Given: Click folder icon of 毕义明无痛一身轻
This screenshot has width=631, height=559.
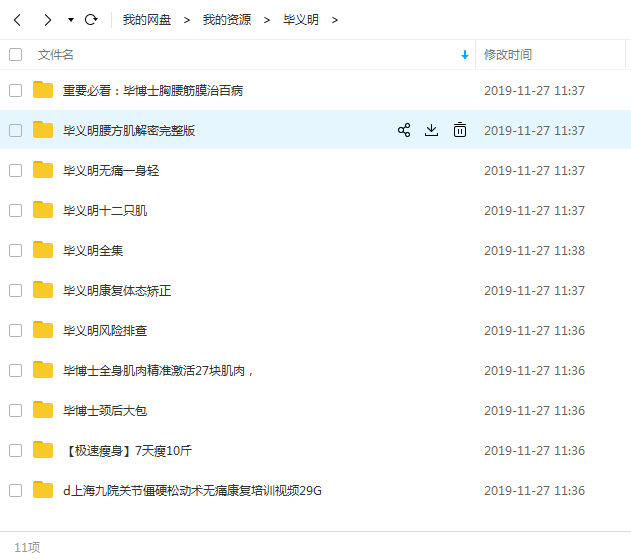Looking at the screenshot, I should (x=43, y=169).
